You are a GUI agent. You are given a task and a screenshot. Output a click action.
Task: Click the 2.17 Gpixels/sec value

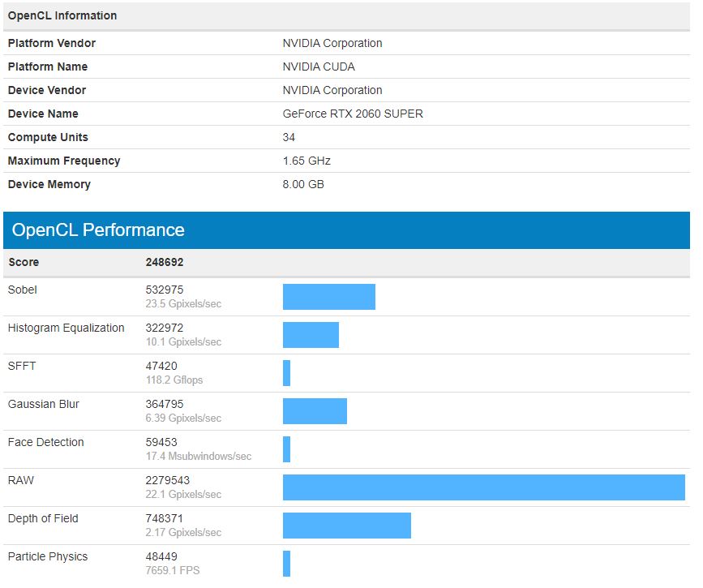tap(183, 532)
